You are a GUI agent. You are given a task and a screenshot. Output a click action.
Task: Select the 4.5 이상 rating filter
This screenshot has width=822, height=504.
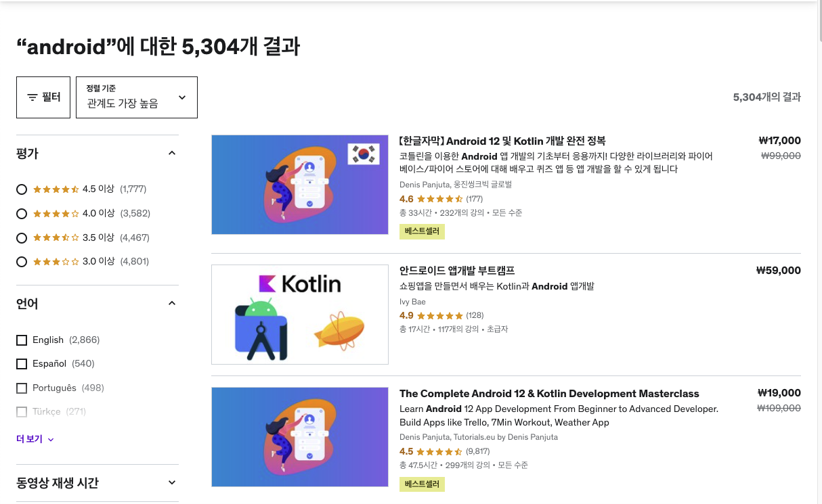pyautogui.click(x=22, y=189)
